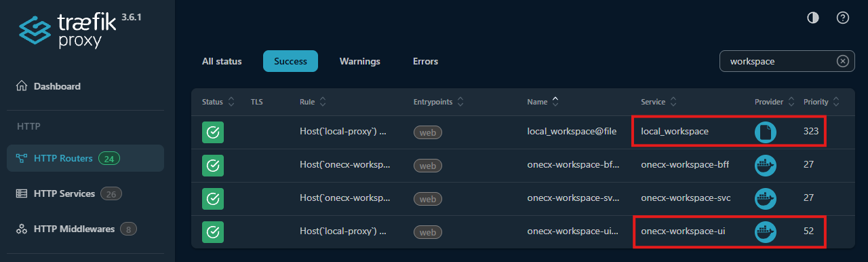The width and height of the screenshot is (868, 262).
Task: Click web entrypoint badge in onecx-workspace-ui row
Action: click(x=428, y=233)
